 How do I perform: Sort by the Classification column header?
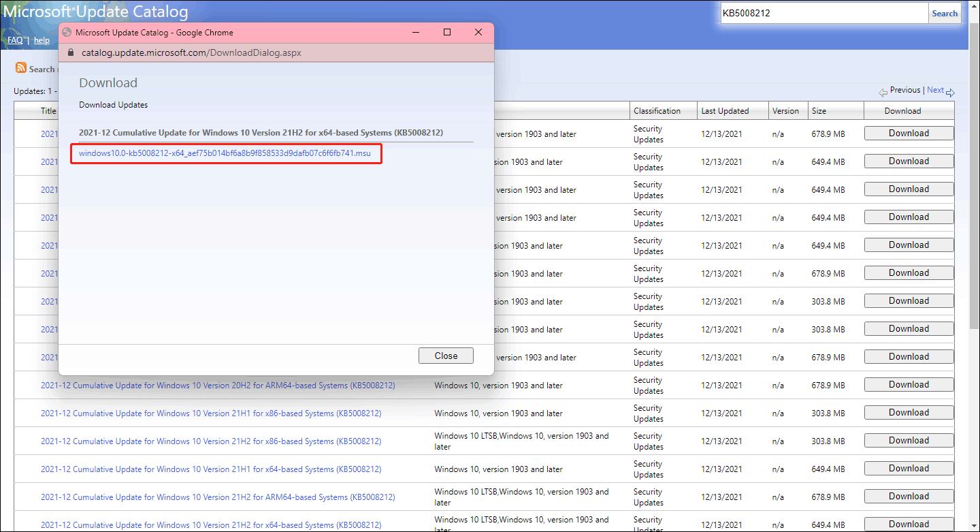click(657, 111)
